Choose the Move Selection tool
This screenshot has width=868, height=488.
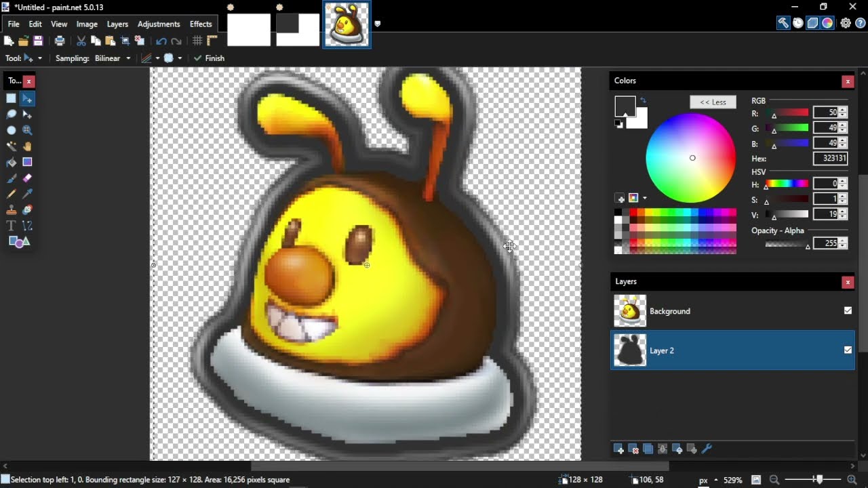27,115
